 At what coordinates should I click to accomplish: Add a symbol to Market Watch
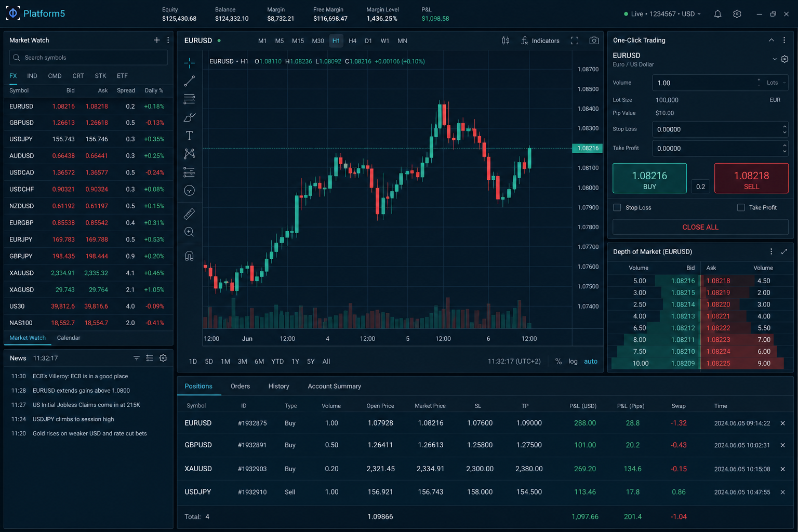157,40
